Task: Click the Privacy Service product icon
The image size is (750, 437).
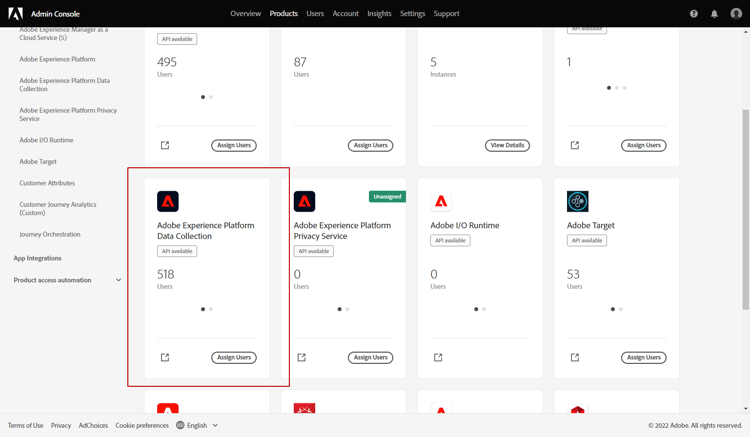Action: click(x=305, y=201)
